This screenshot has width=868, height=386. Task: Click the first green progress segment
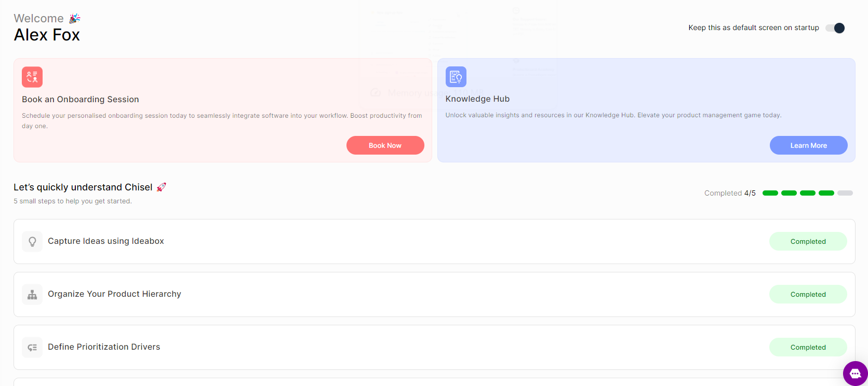770,193
